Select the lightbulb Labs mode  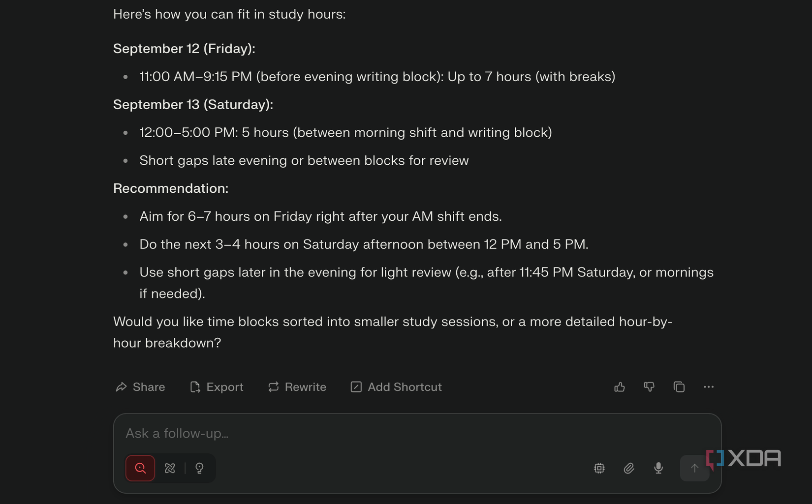pos(199,468)
